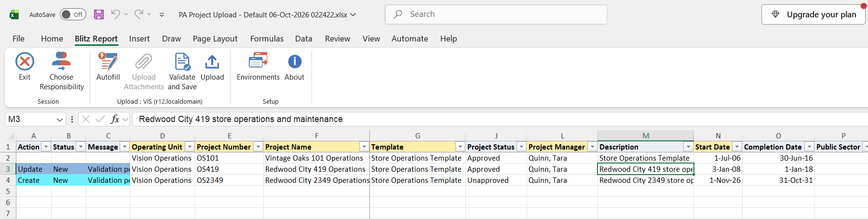868x219 pixels.
Task: Click the Public Sector column header
Action: (838, 147)
